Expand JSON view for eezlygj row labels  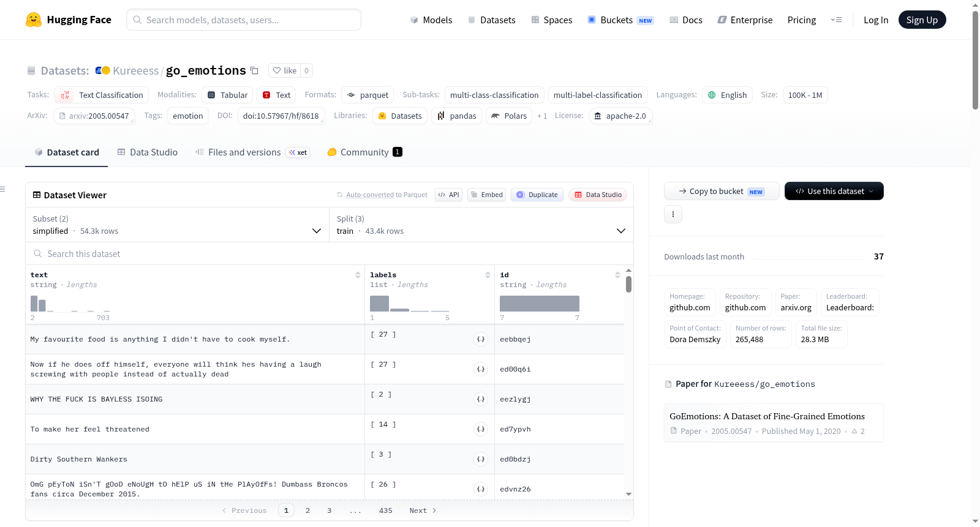point(481,399)
